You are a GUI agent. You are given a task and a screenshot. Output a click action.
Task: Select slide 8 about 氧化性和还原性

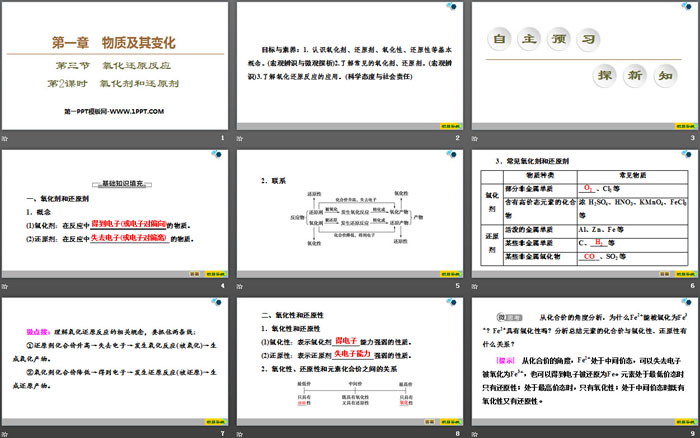click(350, 362)
